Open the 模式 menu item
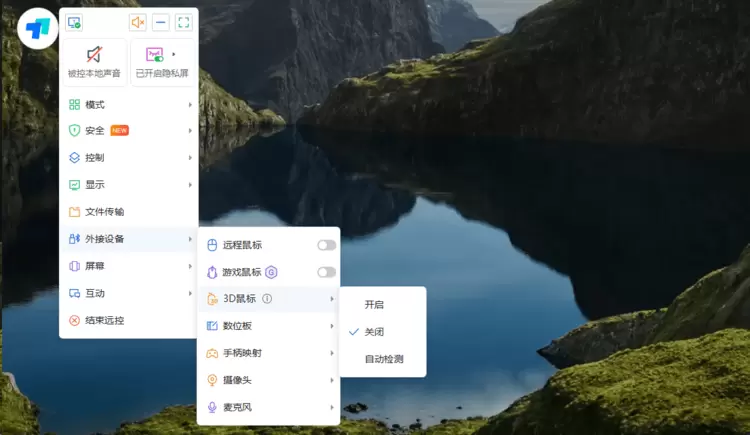Image resolution: width=750 pixels, height=435 pixels. tap(128, 105)
